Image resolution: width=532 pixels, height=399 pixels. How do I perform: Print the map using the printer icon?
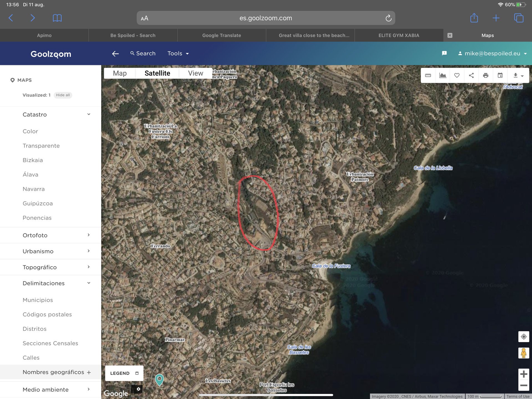pos(486,75)
